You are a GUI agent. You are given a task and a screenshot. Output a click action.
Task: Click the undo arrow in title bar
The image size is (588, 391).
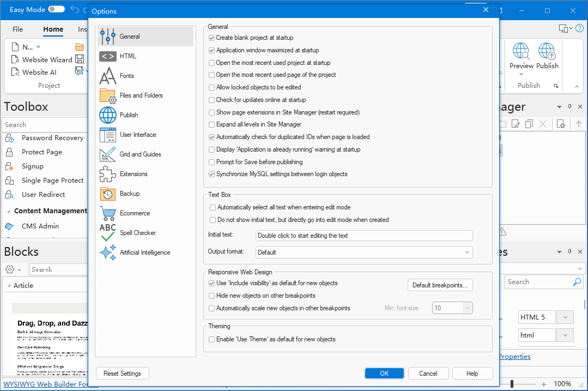[x=75, y=10]
